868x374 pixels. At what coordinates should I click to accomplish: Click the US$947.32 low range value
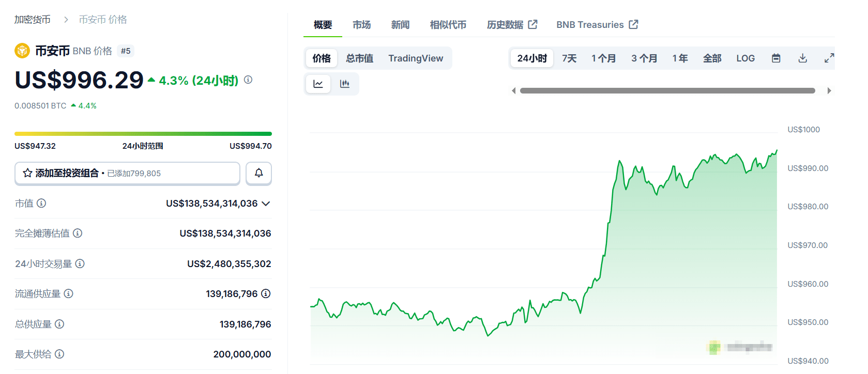(35, 146)
